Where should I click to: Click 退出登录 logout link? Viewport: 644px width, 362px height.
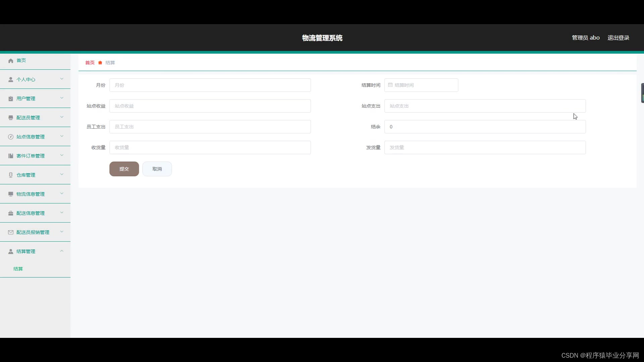point(618,38)
